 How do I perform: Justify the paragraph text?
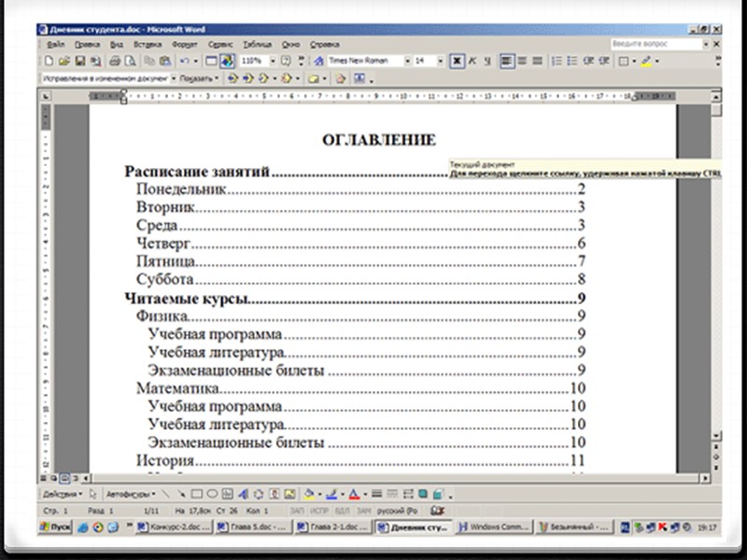click(x=538, y=61)
